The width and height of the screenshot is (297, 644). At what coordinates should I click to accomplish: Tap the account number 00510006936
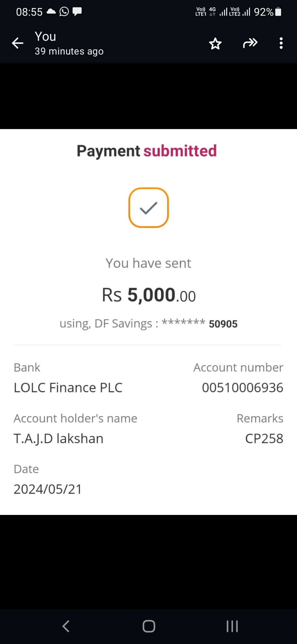pos(242,388)
